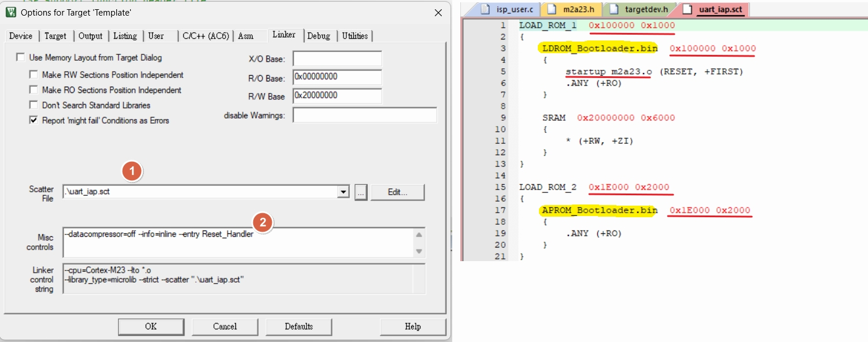Click the Keil uVision icon in title bar
Viewport: 868px width, 342px height.
10,12
